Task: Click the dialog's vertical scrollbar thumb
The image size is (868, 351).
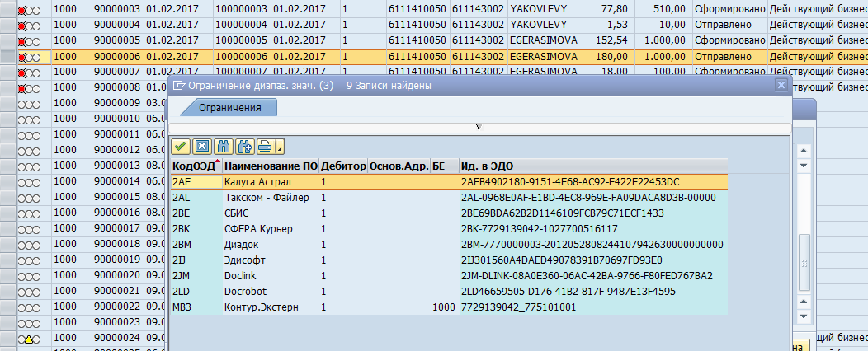Action: pos(804,259)
